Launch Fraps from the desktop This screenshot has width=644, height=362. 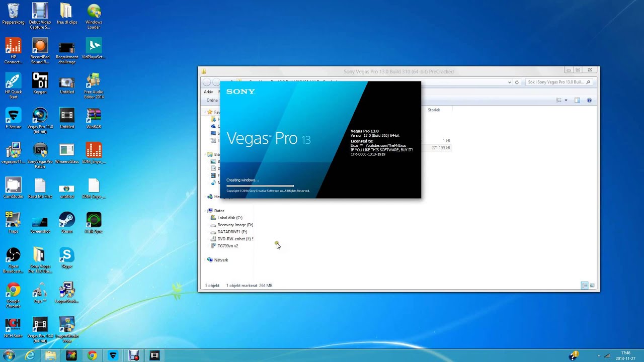point(13,223)
